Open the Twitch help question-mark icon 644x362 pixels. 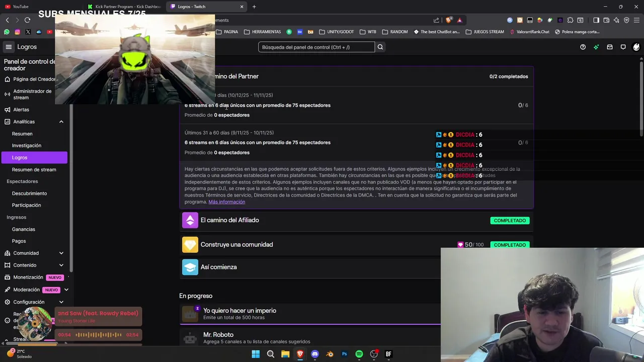[583, 47]
